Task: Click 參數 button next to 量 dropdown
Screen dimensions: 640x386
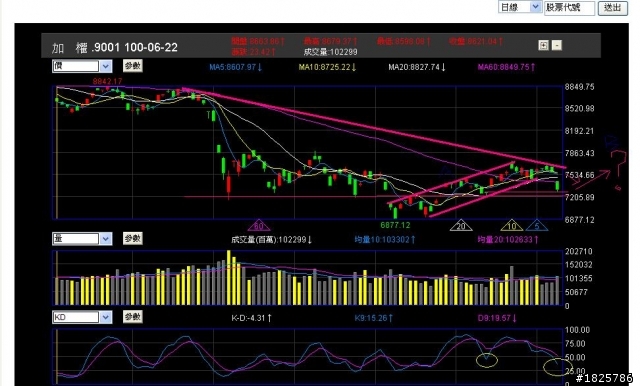Action: (x=133, y=238)
